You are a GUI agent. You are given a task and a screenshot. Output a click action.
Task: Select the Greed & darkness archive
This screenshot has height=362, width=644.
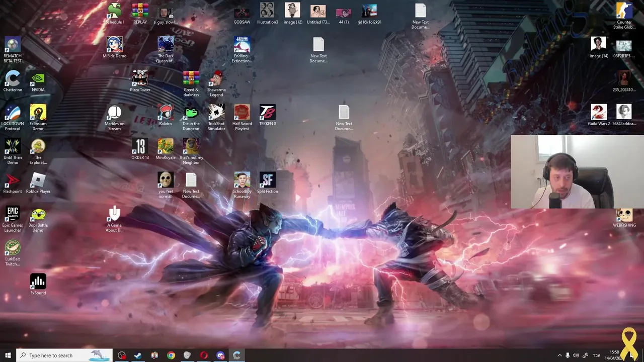pos(191,83)
